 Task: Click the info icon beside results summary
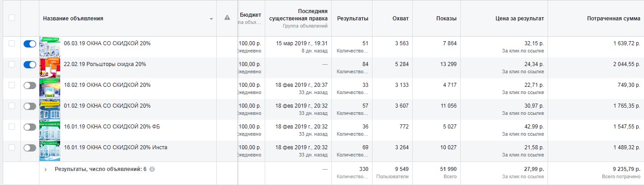(x=152, y=169)
